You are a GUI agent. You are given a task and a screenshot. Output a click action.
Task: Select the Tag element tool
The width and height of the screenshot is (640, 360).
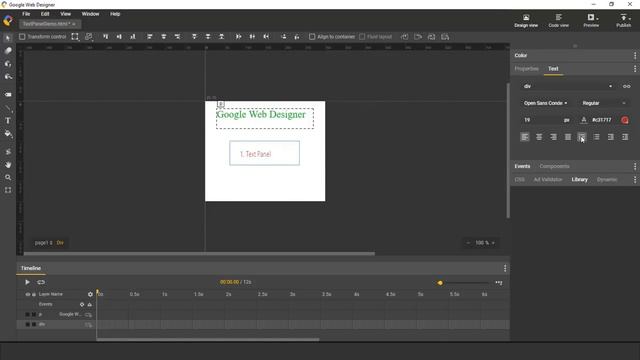coord(8,94)
